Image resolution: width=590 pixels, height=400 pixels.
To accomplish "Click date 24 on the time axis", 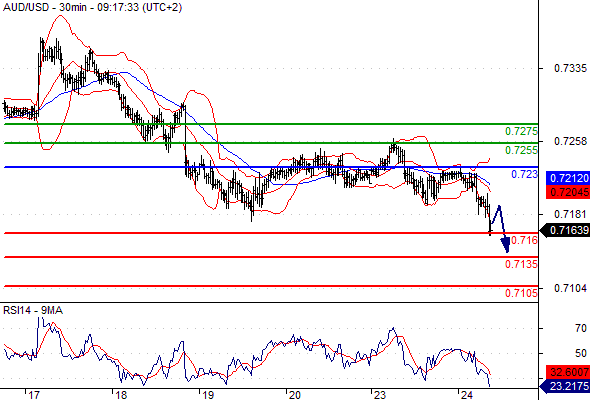I will click(x=467, y=395).
